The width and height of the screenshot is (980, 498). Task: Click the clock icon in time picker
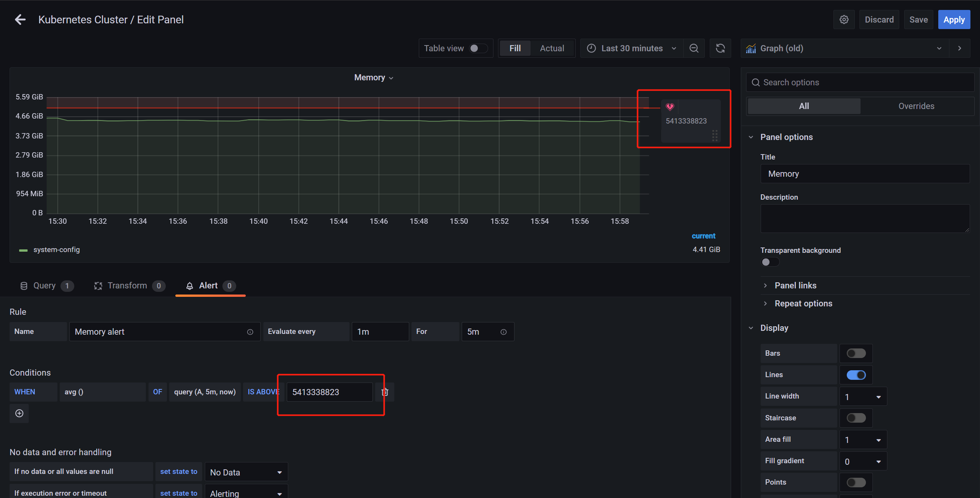[591, 48]
